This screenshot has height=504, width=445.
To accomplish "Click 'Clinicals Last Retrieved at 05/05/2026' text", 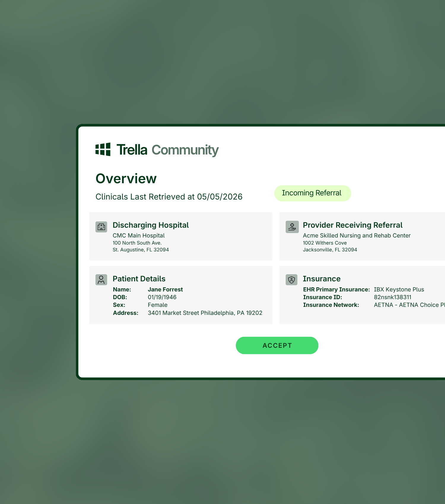I will (x=169, y=197).
